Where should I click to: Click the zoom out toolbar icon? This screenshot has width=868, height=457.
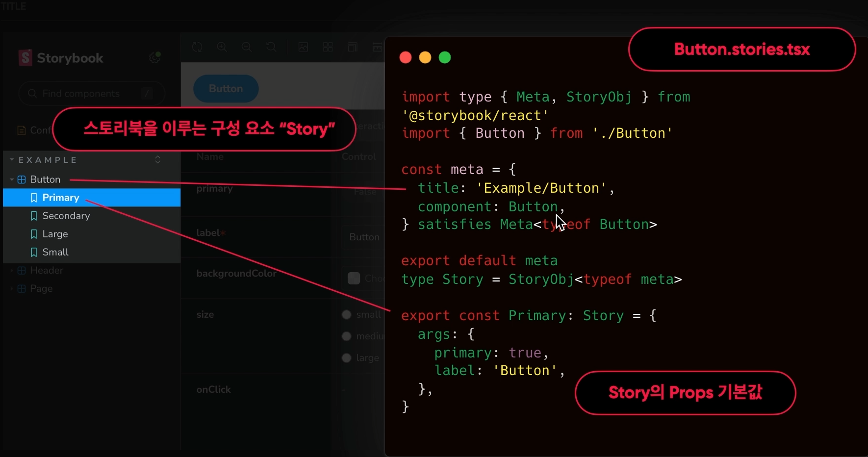[x=247, y=47]
